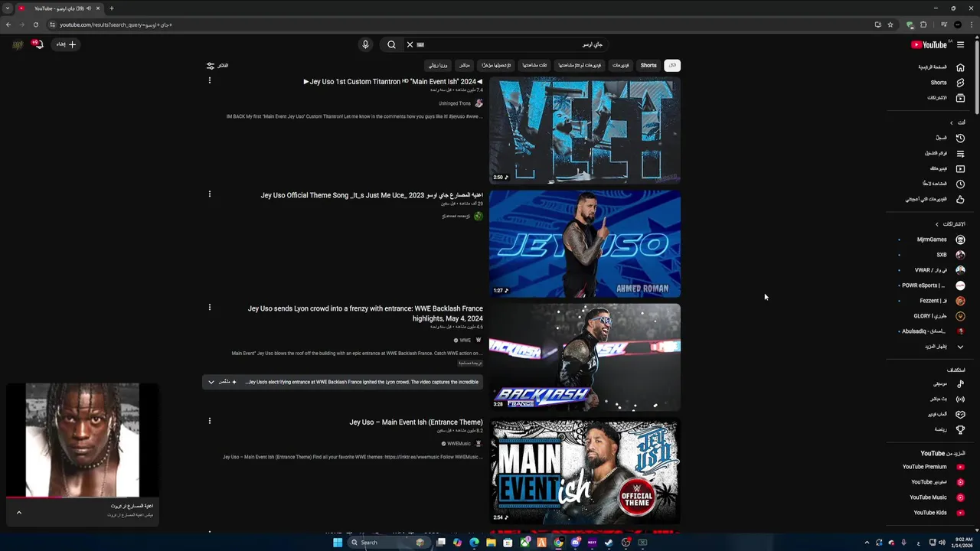Run search with the magnifier icon
This screenshot has width=980, height=551.
[x=391, y=44]
